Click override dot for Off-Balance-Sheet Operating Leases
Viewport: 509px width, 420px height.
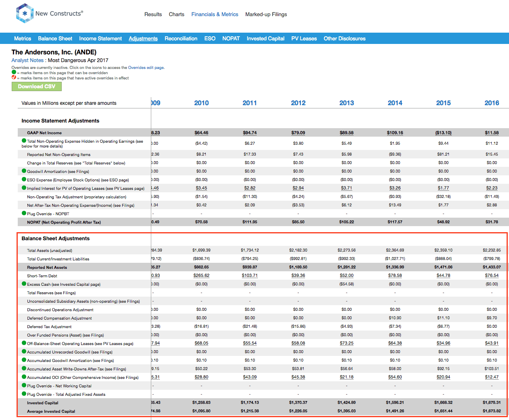[24, 343]
